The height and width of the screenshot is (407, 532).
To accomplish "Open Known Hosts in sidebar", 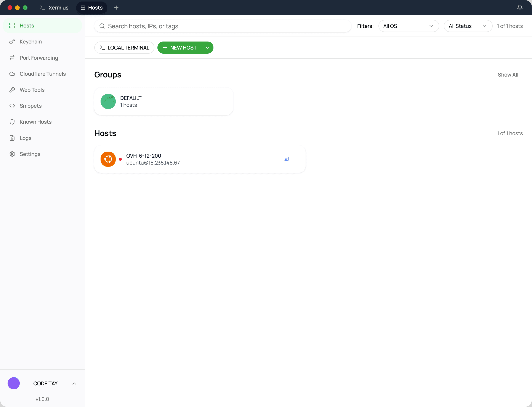I will [x=35, y=122].
